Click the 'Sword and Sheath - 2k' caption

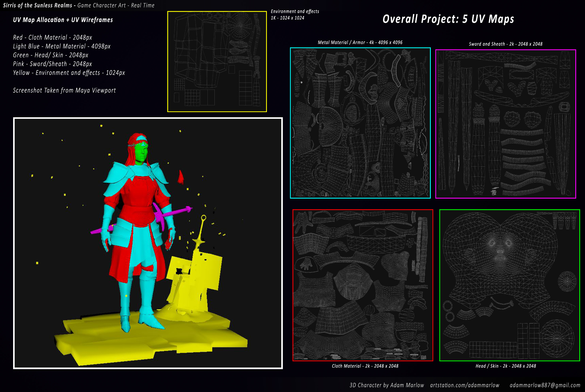tap(505, 44)
